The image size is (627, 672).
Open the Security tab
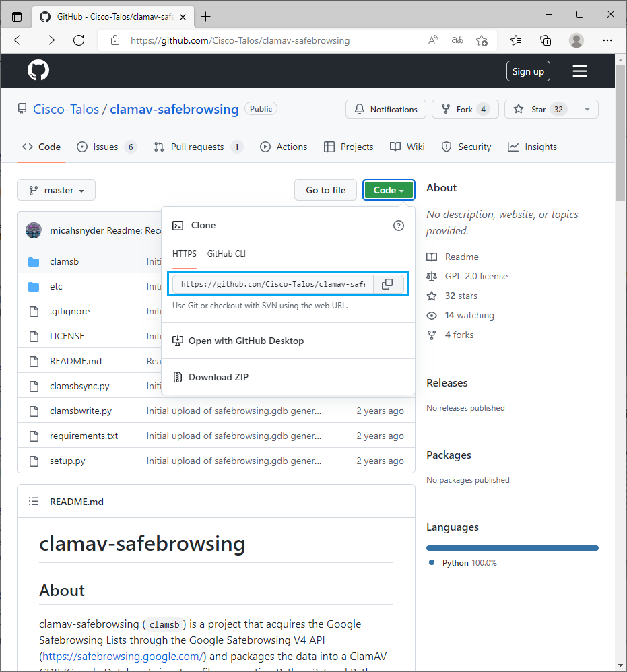466,147
